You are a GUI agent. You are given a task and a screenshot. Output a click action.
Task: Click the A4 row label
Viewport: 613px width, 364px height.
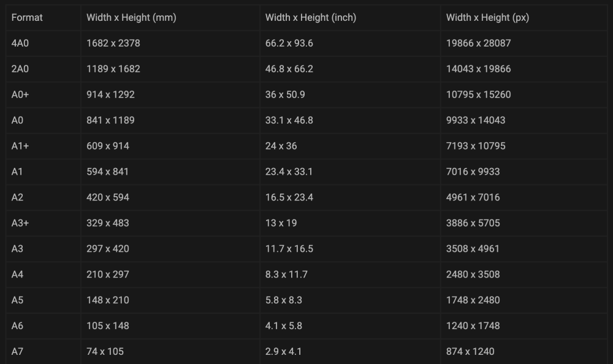(x=17, y=275)
